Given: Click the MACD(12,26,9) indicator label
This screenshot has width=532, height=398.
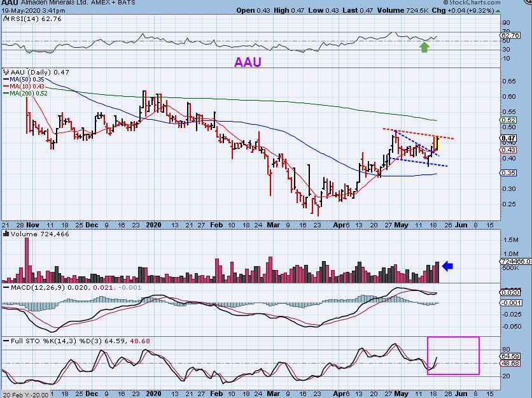Looking at the screenshot, I should [38, 287].
